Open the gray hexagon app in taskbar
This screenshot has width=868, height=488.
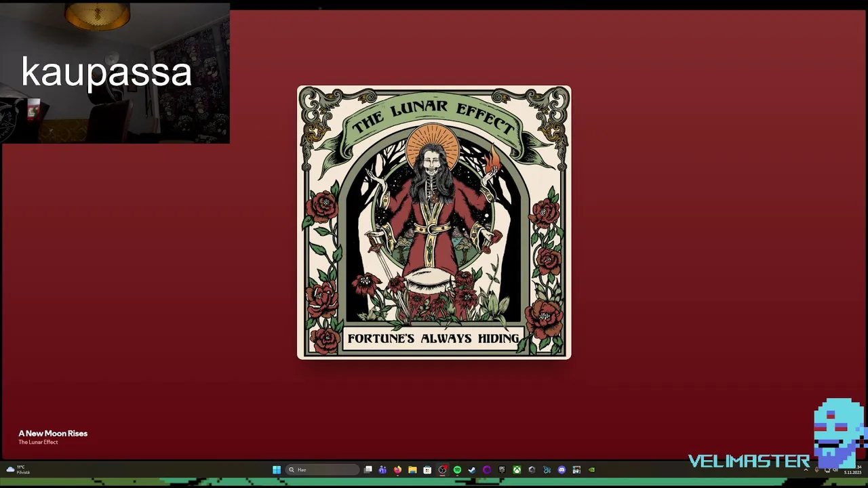[532, 470]
